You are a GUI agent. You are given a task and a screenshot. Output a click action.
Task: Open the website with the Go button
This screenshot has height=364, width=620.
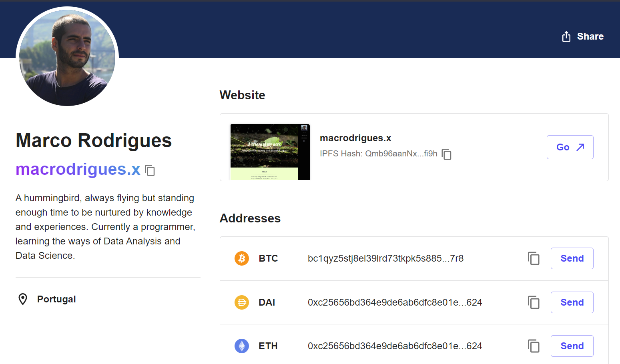coord(570,147)
